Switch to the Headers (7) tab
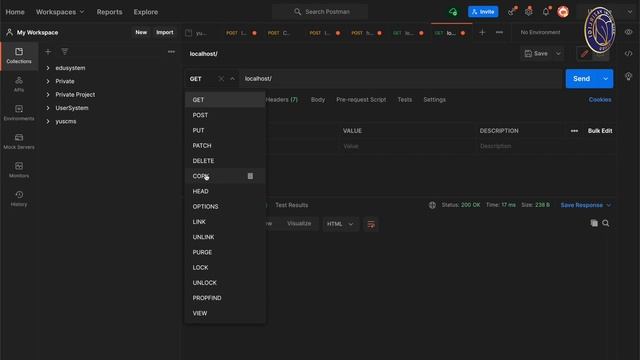Screen dimensions: 640x360 coord(282,100)
